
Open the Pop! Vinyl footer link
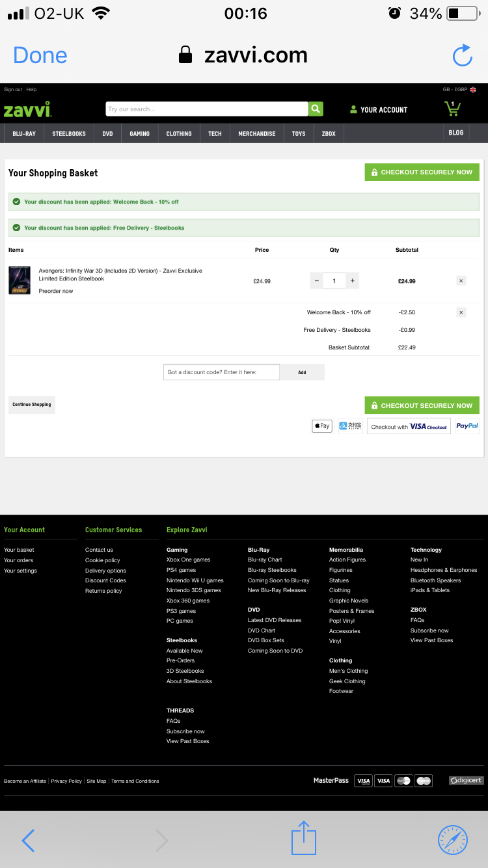[342, 621]
